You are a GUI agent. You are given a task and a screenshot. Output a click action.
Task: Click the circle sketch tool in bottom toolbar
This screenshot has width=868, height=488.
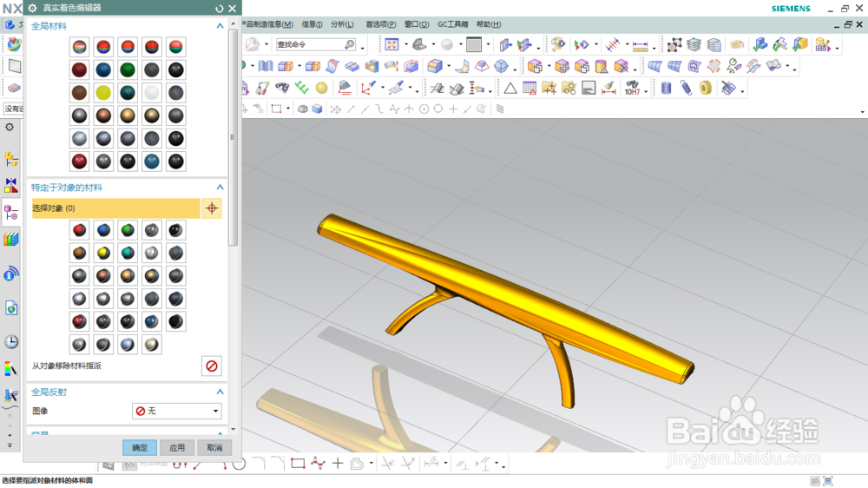tap(240, 463)
